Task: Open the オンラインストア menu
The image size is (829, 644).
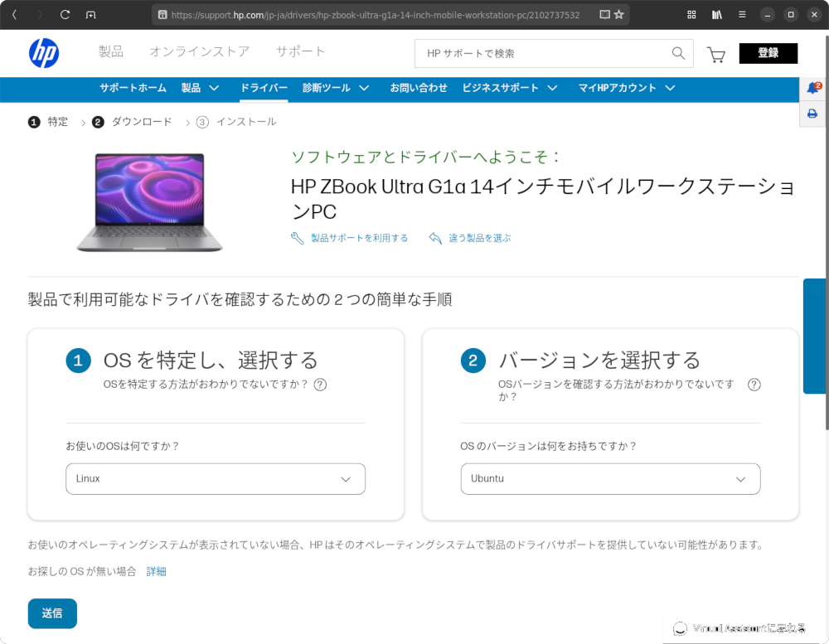Action: pyautogui.click(x=200, y=52)
